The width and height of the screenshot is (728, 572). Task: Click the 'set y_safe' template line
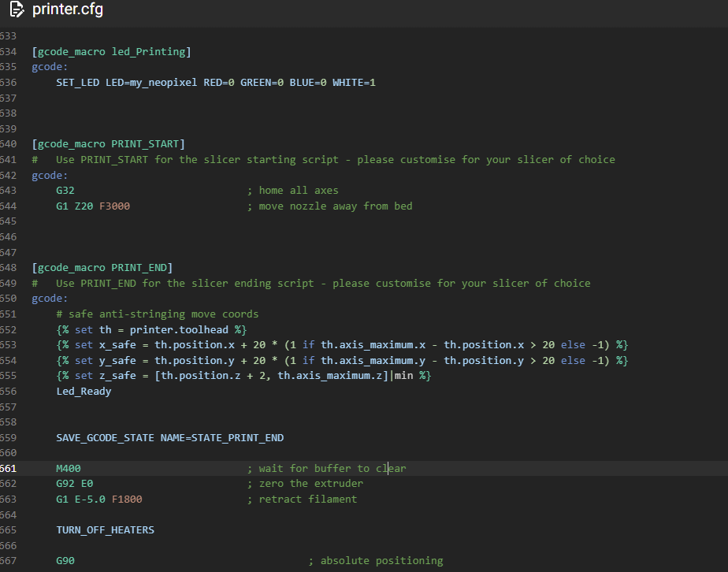(342, 361)
